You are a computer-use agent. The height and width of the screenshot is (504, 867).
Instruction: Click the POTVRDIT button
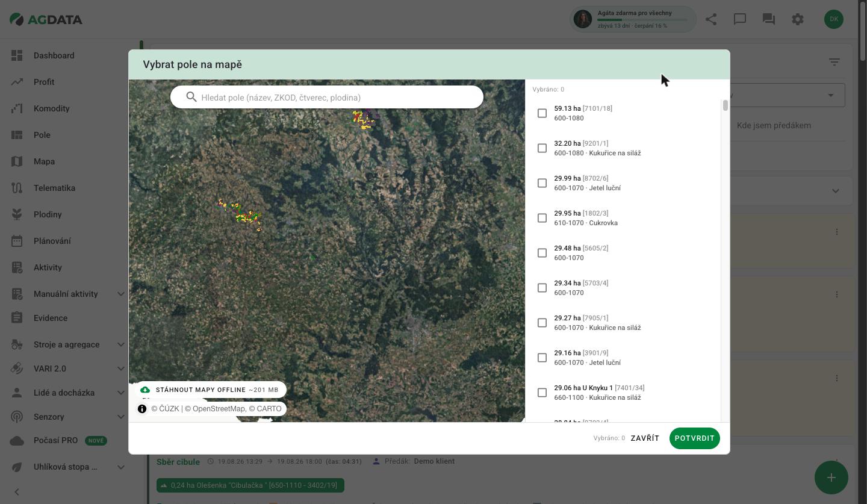pyautogui.click(x=694, y=438)
